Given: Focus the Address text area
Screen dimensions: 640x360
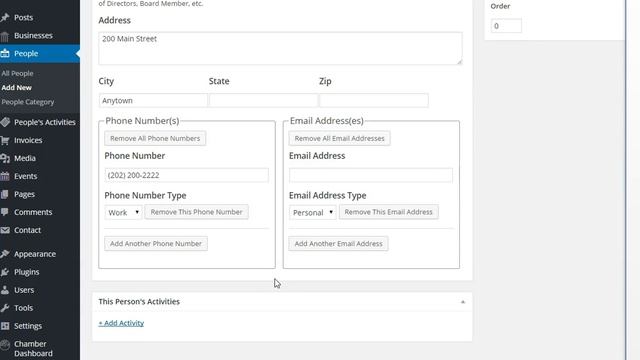Looking at the screenshot, I should click(x=280, y=48).
